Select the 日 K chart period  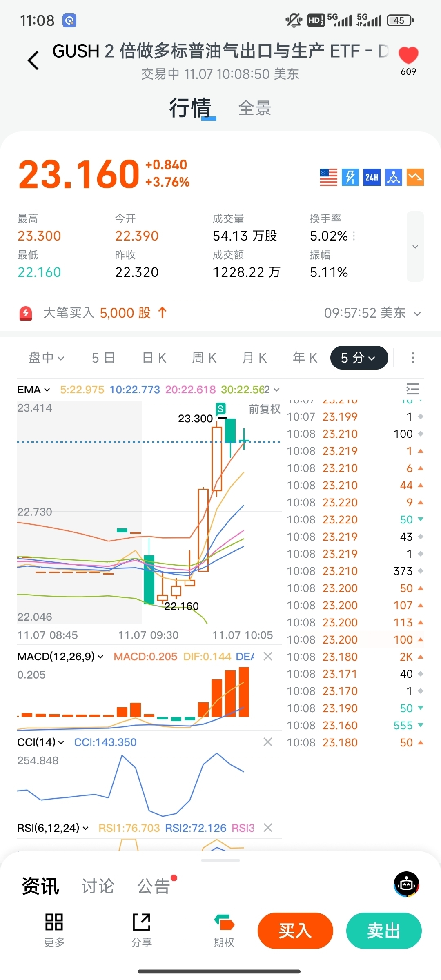point(154,358)
